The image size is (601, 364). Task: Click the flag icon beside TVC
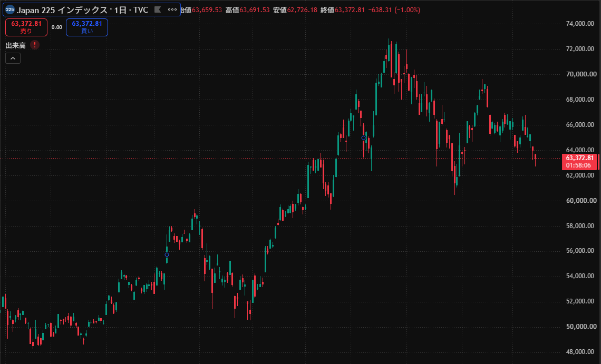tap(158, 9)
